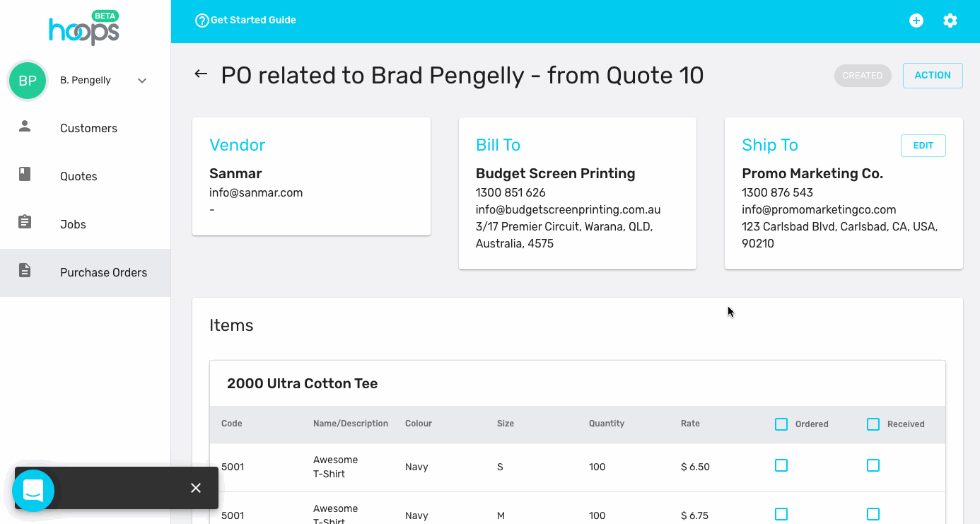This screenshot has width=980, height=524.
Task: Click the CREATED status badge
Action: (x=863, y=76)
